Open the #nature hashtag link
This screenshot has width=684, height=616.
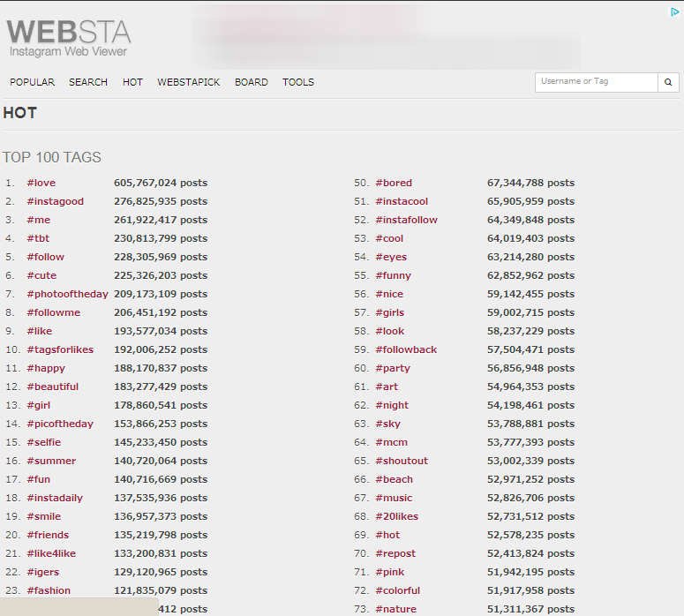pos(395,609)
